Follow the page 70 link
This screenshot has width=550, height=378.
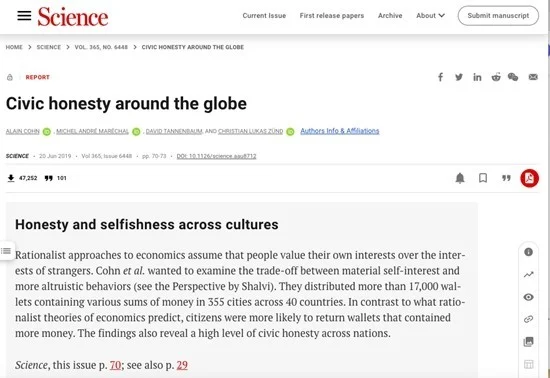point(115,365)
